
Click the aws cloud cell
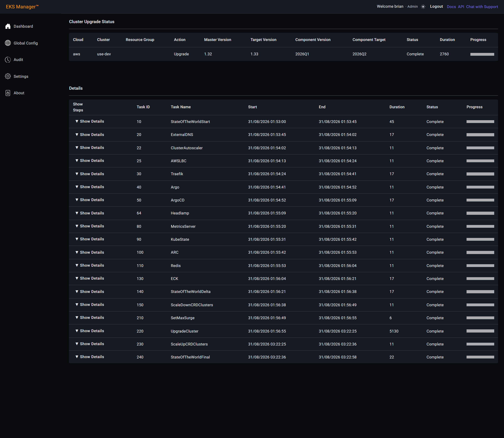click(x=76, y=54)
